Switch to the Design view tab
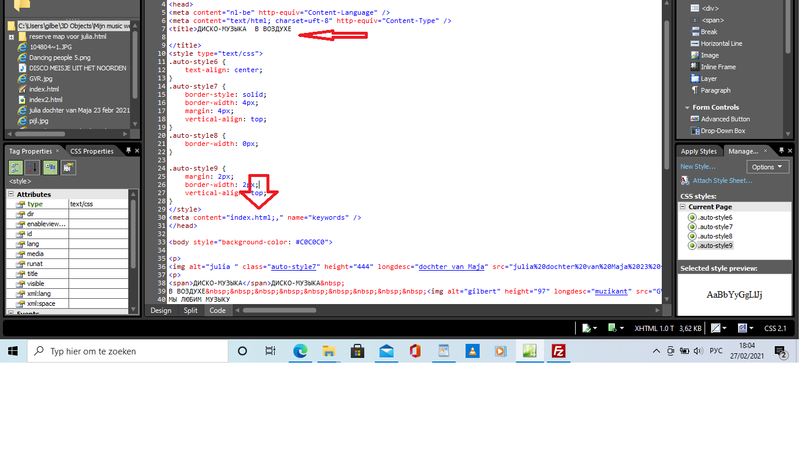This screenshot has width=800, height=450. (x=160, y=311)
